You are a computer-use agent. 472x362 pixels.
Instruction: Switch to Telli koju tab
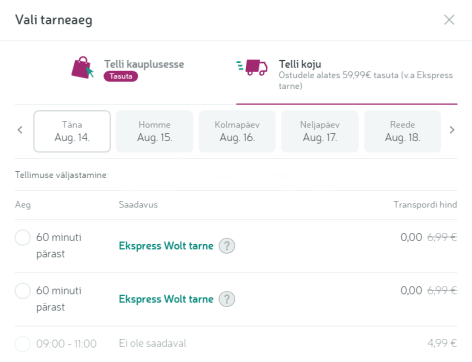point(347,72)
